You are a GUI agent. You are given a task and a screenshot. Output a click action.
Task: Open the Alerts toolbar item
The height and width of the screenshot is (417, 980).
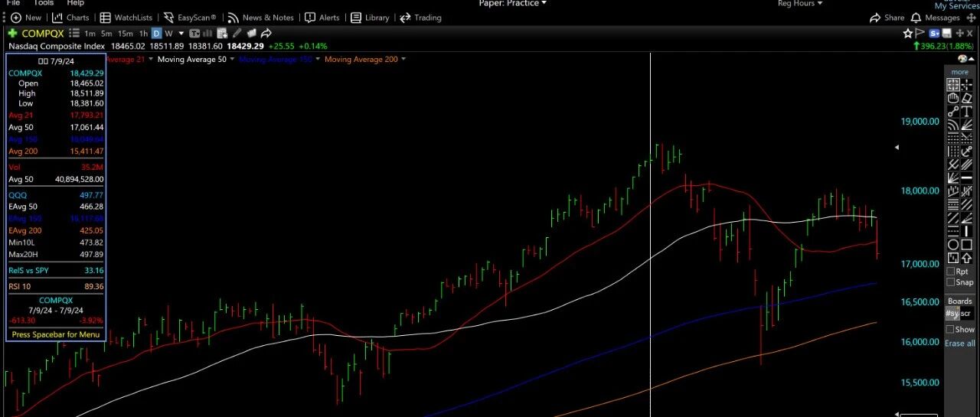(322, 18)
